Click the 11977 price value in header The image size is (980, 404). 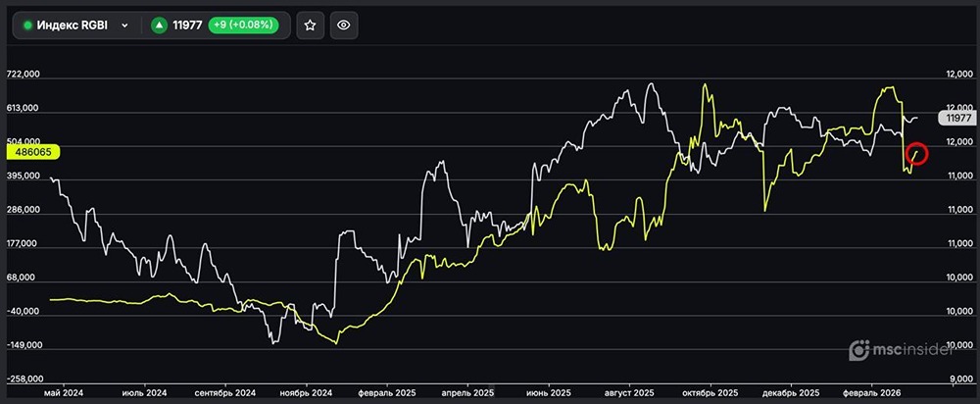[x=187, y=25]
